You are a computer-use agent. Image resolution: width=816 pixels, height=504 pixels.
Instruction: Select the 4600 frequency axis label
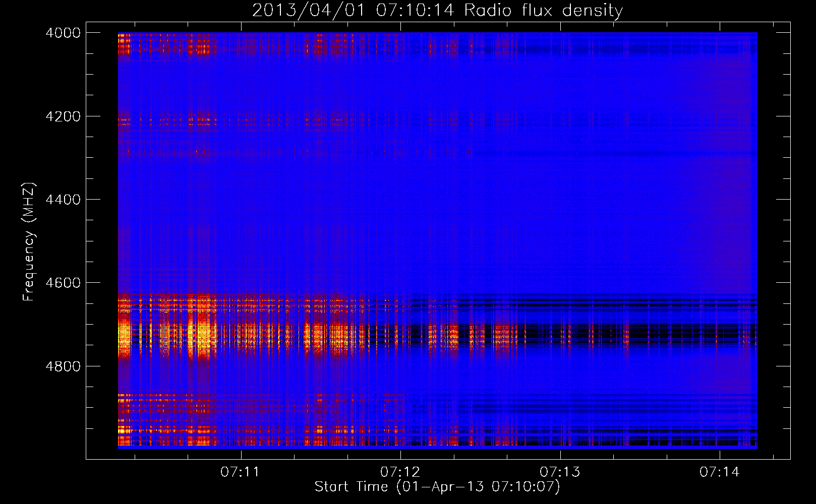tap(63, 283)
